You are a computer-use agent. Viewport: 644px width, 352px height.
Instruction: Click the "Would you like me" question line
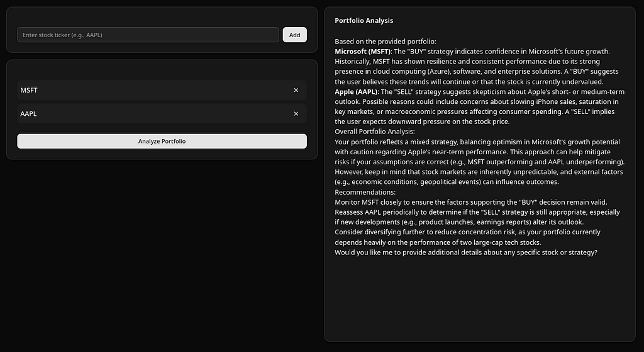coord(466,252)
